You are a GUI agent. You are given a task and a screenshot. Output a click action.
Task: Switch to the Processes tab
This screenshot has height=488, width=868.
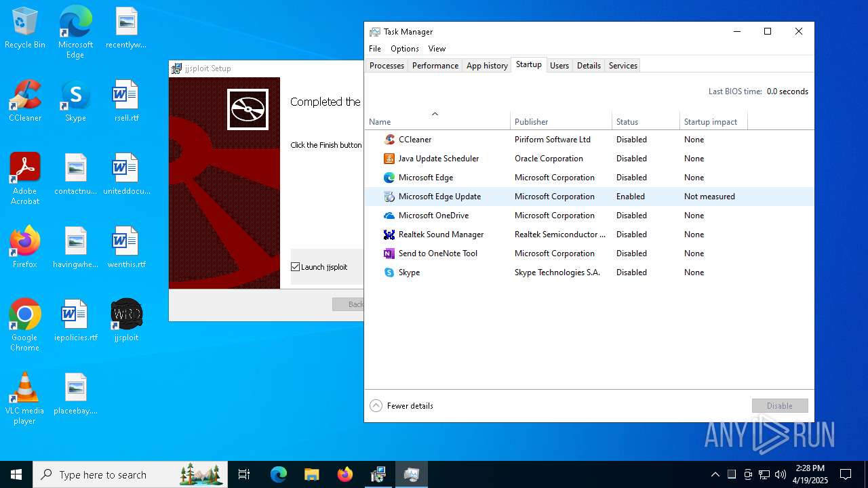[387, 66]
